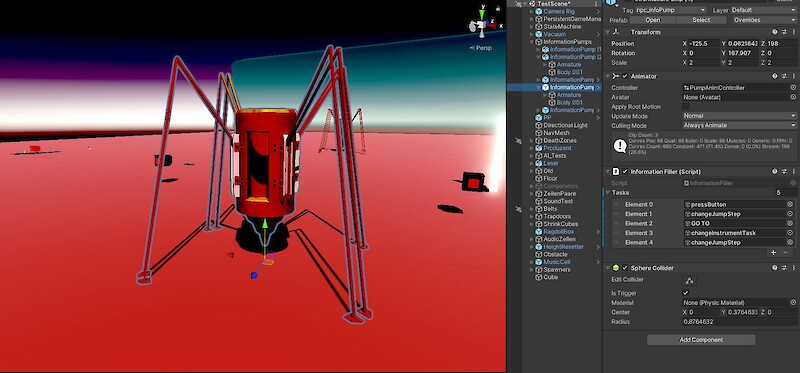
Task: Click the scene orientation gizmo
Action: tap(482, 23)
